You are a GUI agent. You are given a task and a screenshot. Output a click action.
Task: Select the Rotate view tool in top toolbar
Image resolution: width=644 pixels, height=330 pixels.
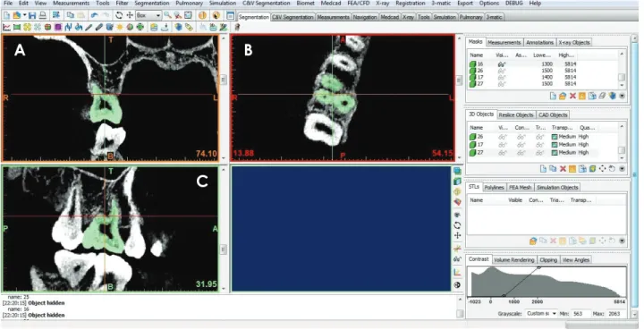click(119, 15)
